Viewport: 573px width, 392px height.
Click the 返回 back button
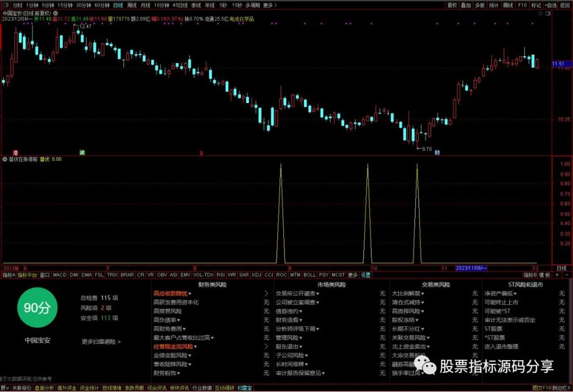pos(564,5)
